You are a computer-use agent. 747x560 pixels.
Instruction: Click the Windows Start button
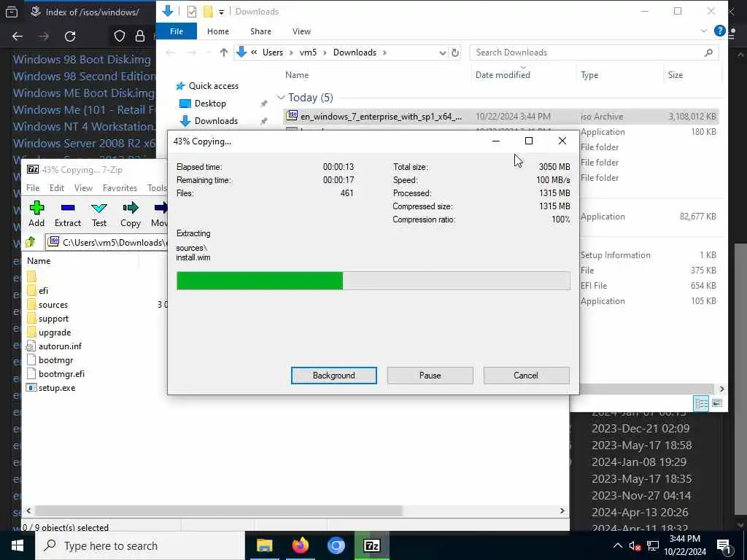(x=18, y=545)
